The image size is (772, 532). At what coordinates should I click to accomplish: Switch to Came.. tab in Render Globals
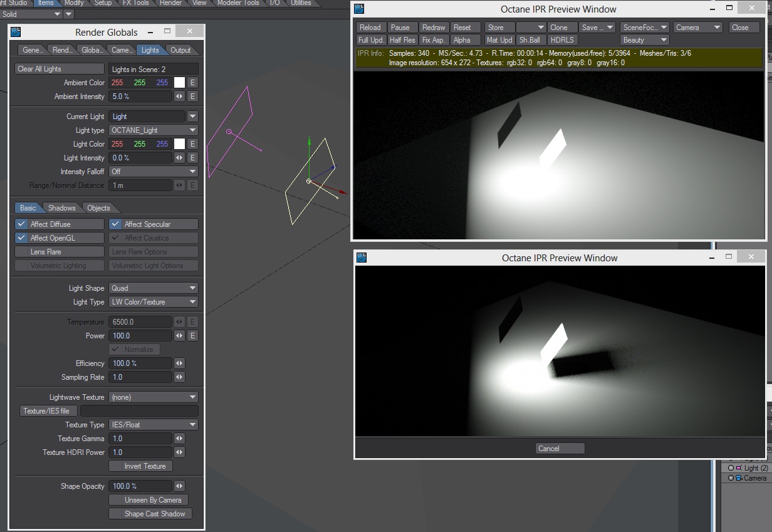pyautogui.click(x=122, y=50)
